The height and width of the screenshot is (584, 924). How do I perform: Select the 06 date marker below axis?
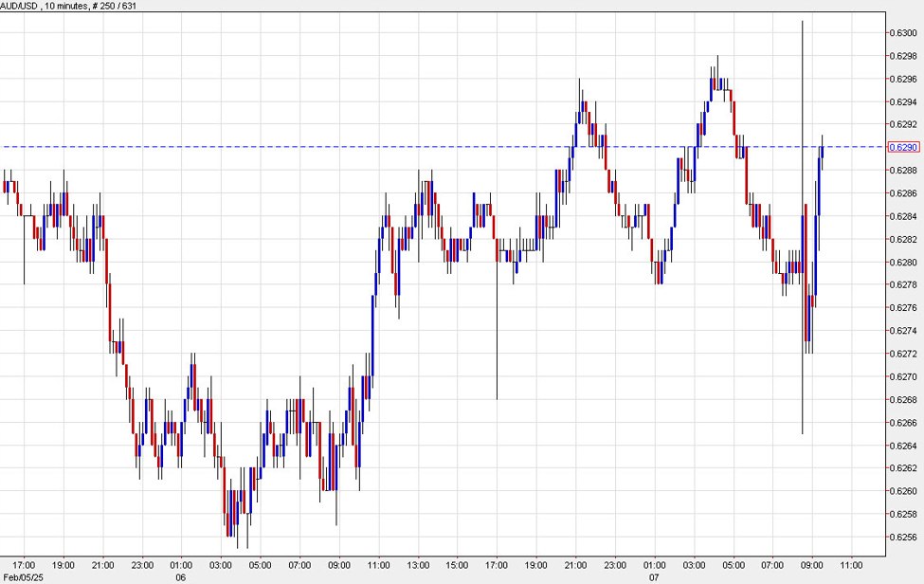(x=179, y=575)
